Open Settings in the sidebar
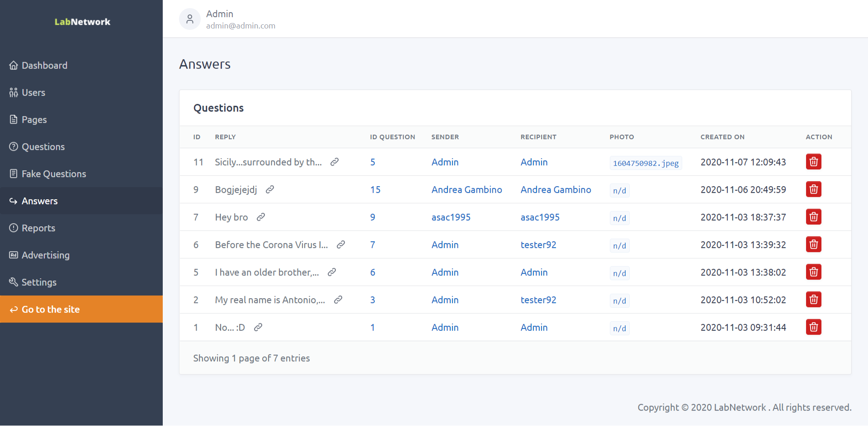The width and height of the screenshot is (868, 426). click(x=39, y=282)
